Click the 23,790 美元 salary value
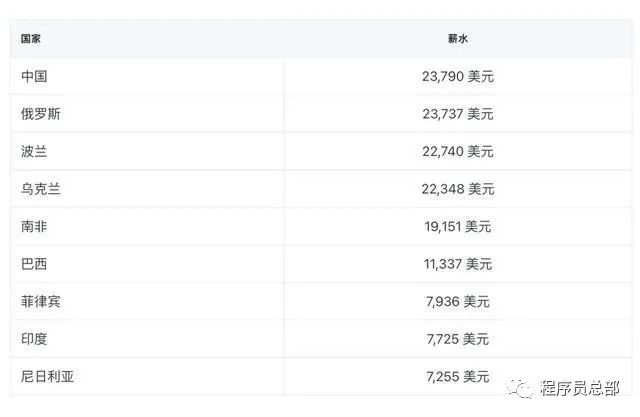 point(458,76)
